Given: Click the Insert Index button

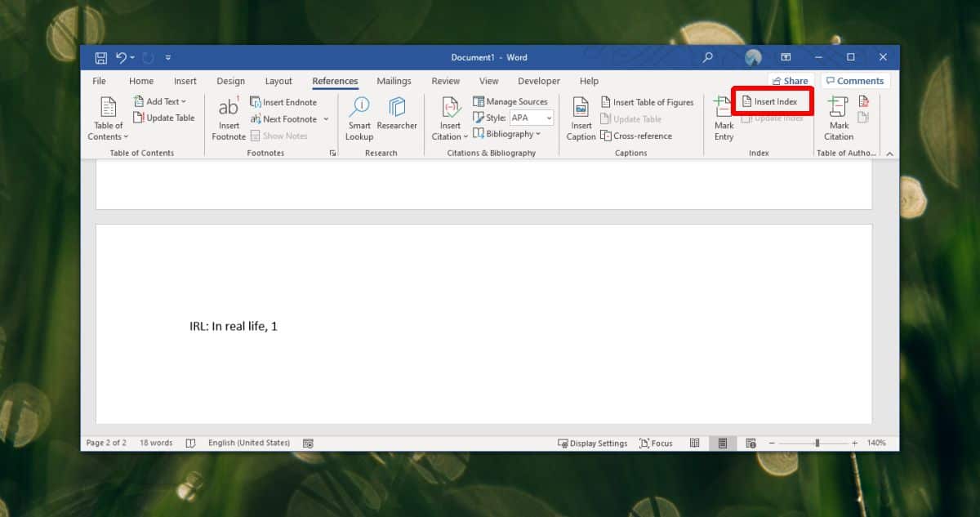Looking at the screenshot, I should (771, 100).
